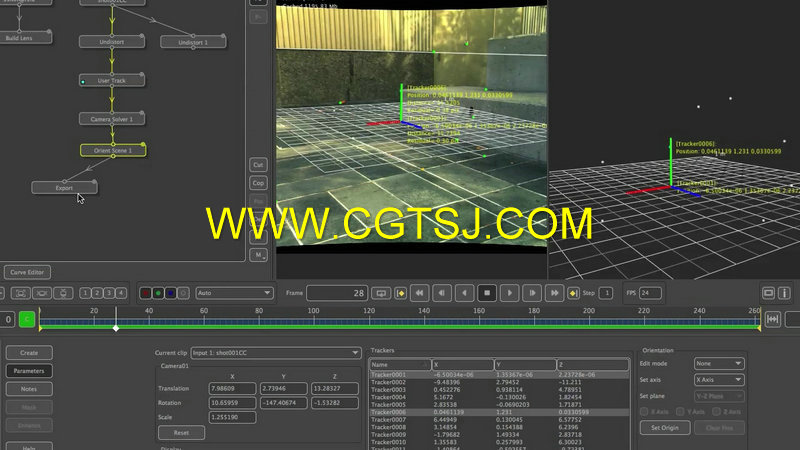Toggle the alpha channel button beside blue
The width and height of the screenshot is (800, 450).
(184, 293)
